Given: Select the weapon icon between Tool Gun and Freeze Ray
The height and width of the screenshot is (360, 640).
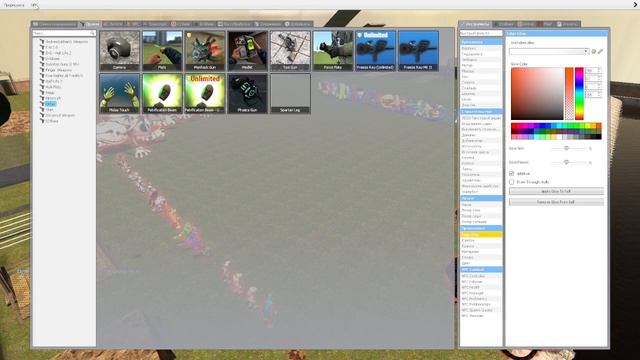Looking at the screenshot, I should [333, 51].
